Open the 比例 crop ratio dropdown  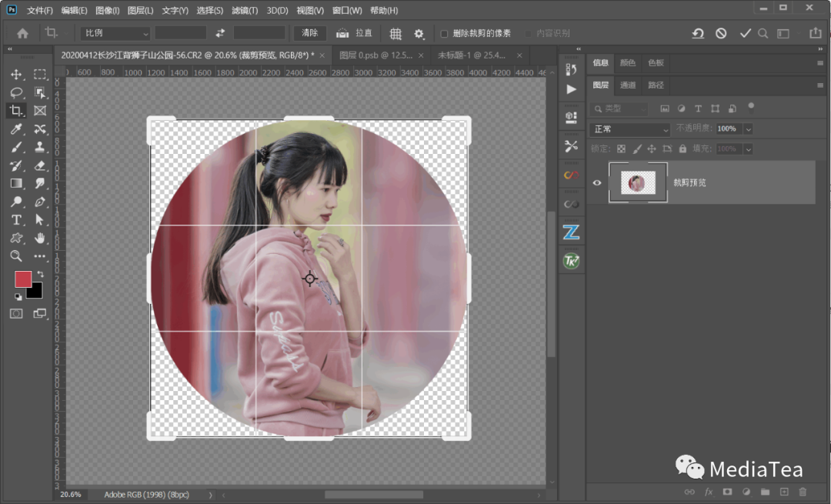click(x=115, y=33)
